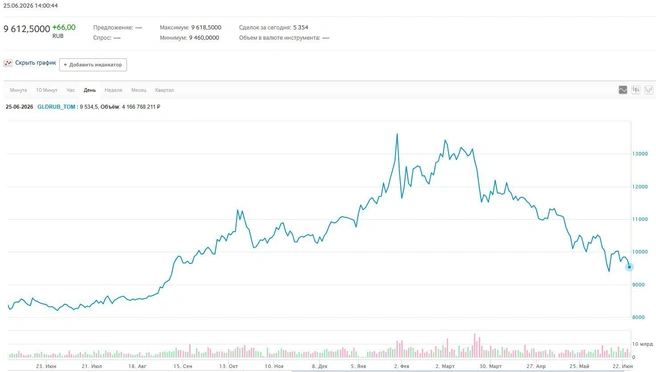The image size is (656, 372).
Task: Select the День interval tab
Action: pos(90,90)
